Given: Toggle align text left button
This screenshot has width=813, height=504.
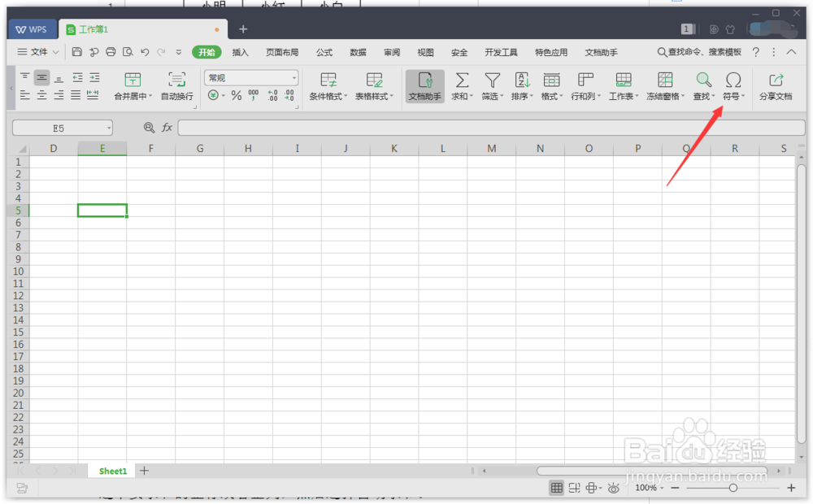Looking at the screenshot, I should (25, 95).
